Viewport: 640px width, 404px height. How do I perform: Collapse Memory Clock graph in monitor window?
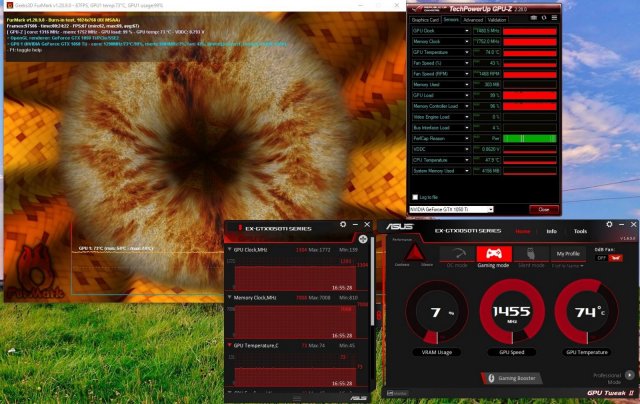coord(229,297)
